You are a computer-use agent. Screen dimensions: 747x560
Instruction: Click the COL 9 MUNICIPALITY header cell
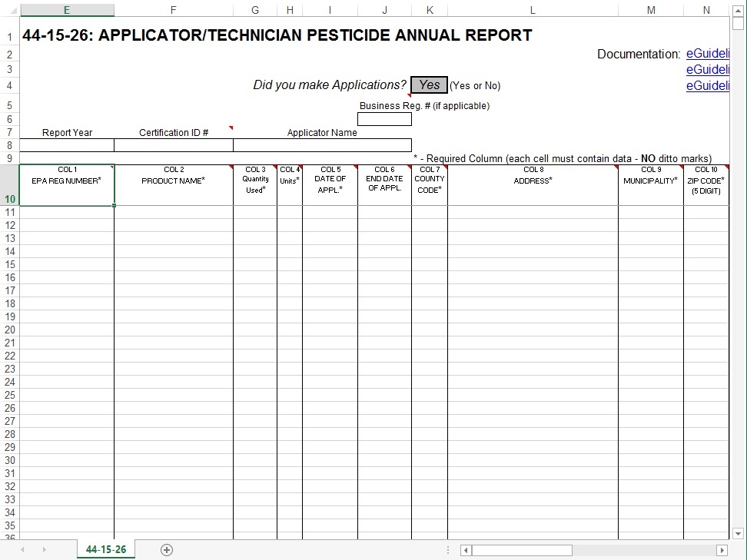[651, 185]
